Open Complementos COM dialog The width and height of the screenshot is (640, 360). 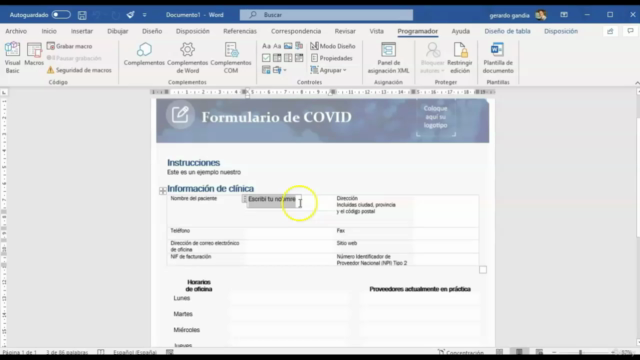tap(231, 58)
